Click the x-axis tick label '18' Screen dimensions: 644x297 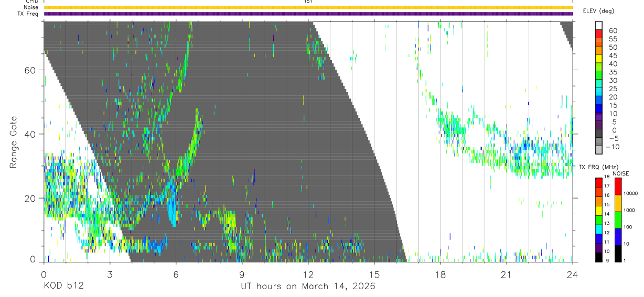[x=440, y=274]
